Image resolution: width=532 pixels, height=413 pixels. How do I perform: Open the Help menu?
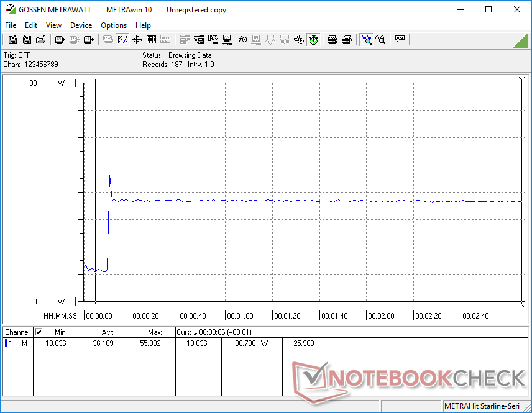(x=143, y=25)
